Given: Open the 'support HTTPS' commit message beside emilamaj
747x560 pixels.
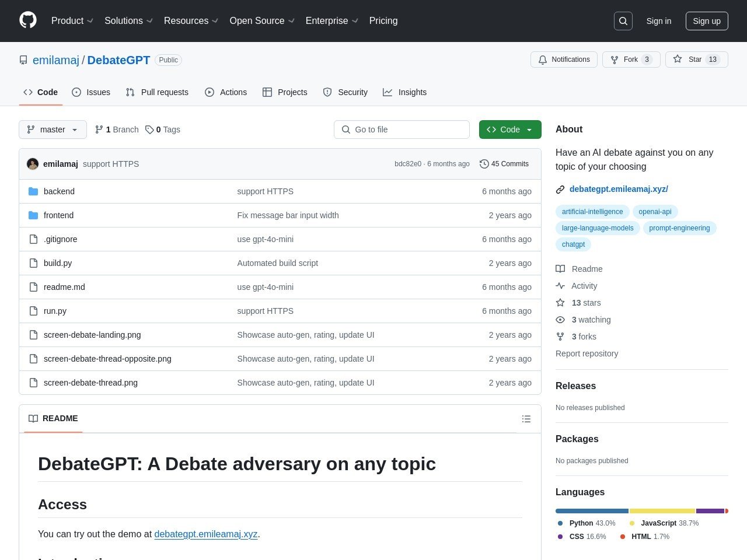Looking at the screenshot, I should point(111,164).
